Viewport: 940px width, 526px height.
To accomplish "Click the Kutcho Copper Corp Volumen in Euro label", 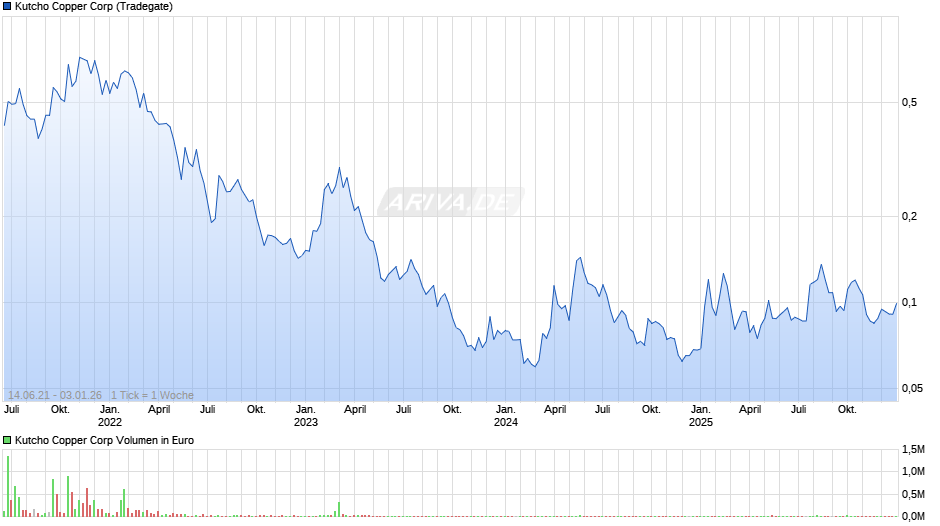I will click(104, 440).
